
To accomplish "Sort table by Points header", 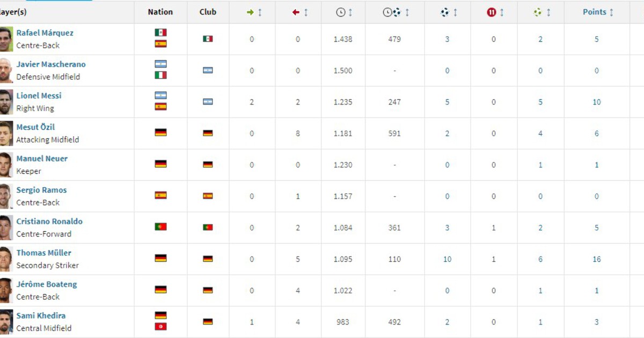I will (595, 12).
